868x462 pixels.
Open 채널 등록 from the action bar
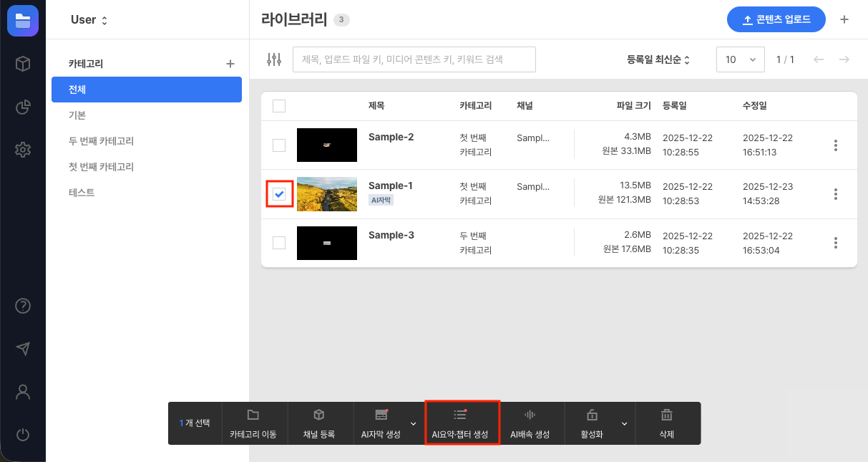point(319,423)
